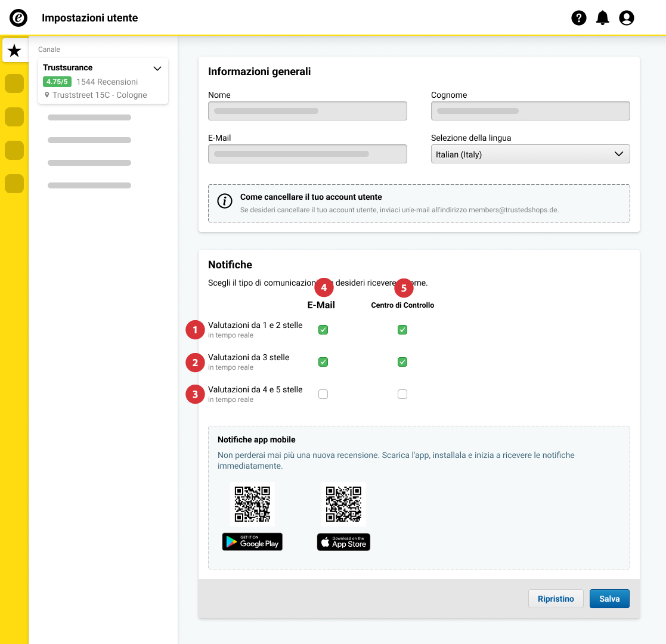Screen dimensions: 666x644
Task: Click the Ripristino button
Action: pyautogui.click(x=556, y=599)
